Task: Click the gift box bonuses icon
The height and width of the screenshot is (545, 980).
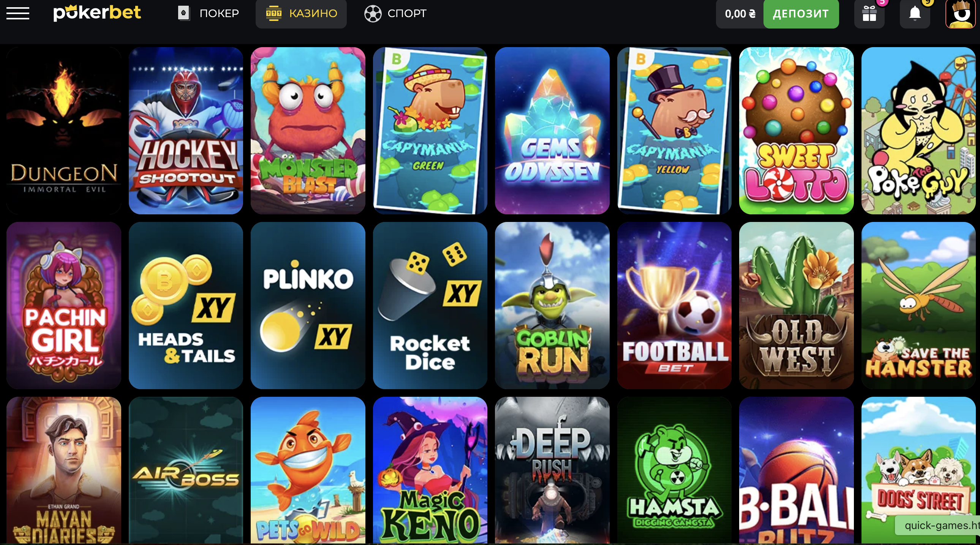Action: coord(869,14)
